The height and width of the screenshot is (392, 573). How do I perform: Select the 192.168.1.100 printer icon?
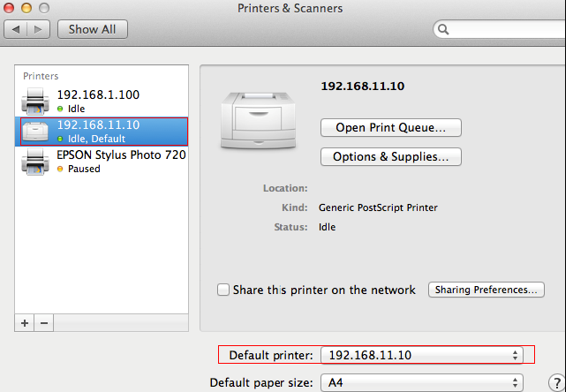(x=35, y=102)
